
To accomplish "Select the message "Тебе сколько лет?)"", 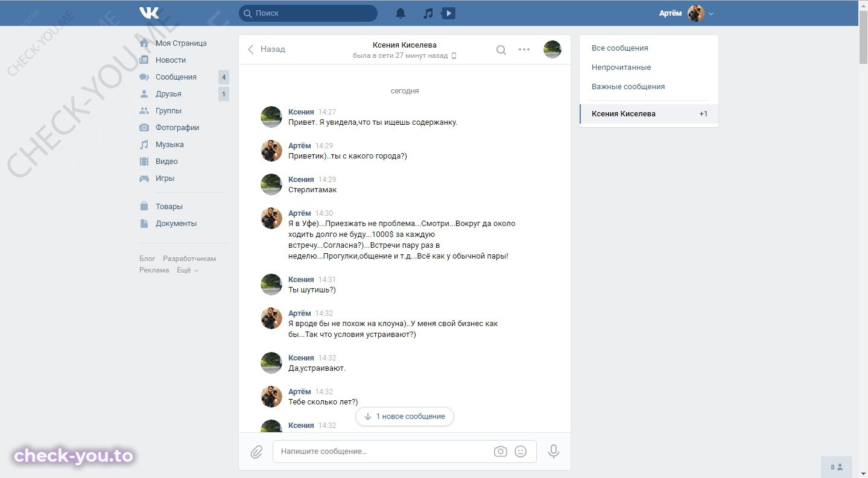I will (323, 402).
